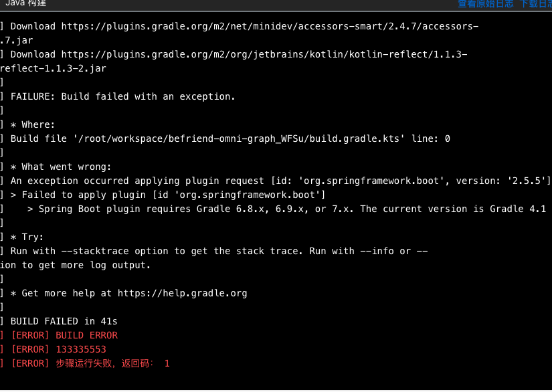
Task: Click the "FAILURE: Build failed" log line
Action: (123, 96)
